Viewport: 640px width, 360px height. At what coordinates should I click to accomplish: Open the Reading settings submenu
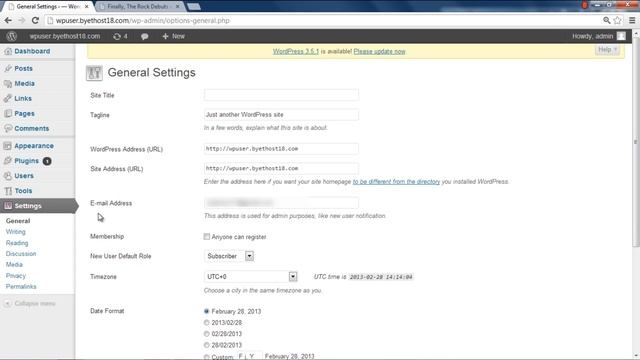point(17,243)
